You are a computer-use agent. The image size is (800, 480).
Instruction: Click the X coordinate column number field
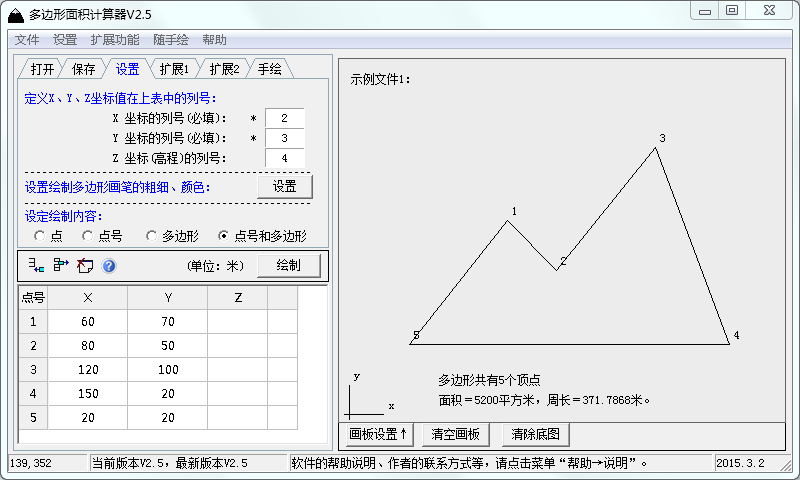(284, 118)
